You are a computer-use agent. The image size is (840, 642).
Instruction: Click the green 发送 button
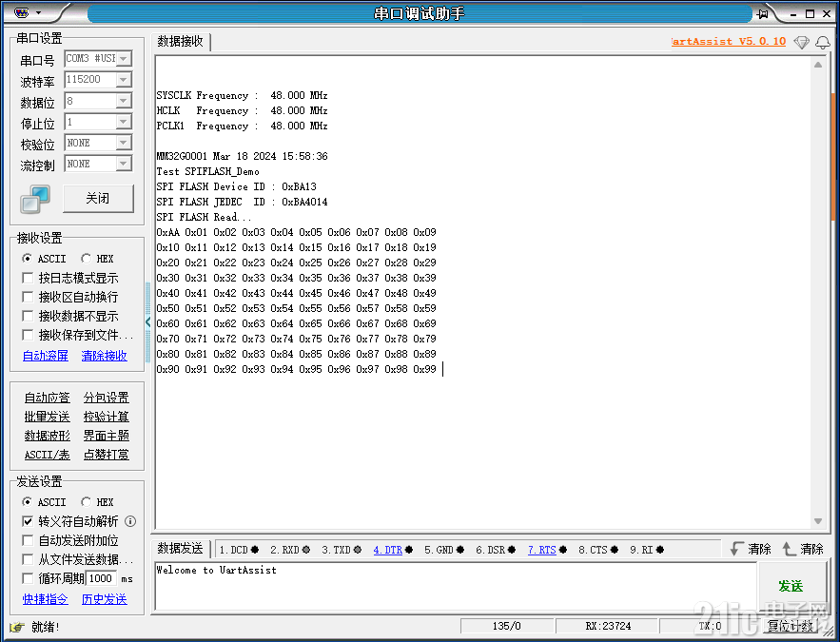(x=791, y=586)
